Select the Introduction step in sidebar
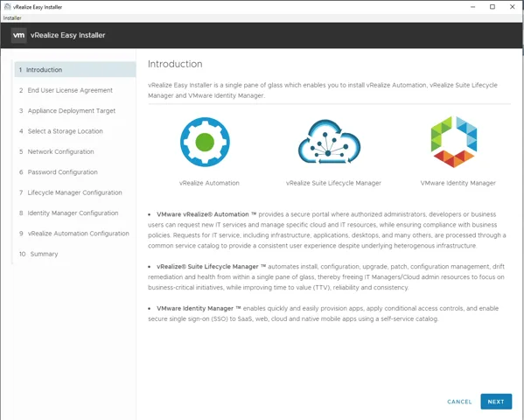 (75, 69)
